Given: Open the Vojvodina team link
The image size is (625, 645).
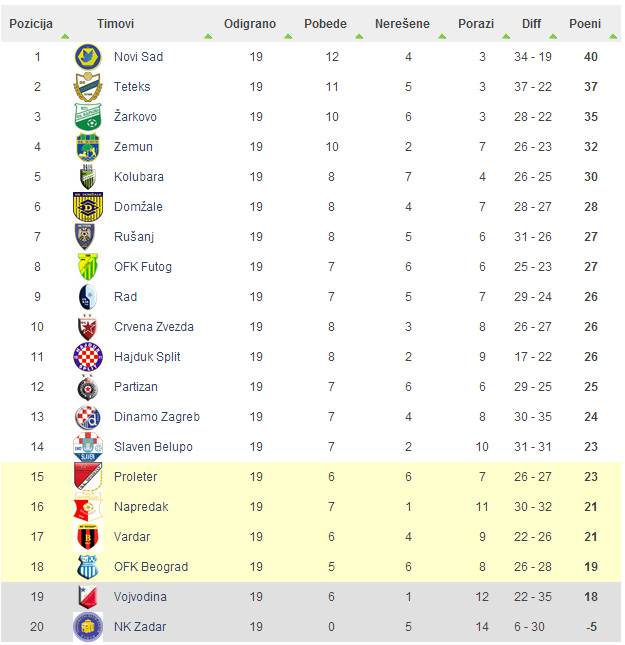Looking at the screenshot, I should point(140,597).
